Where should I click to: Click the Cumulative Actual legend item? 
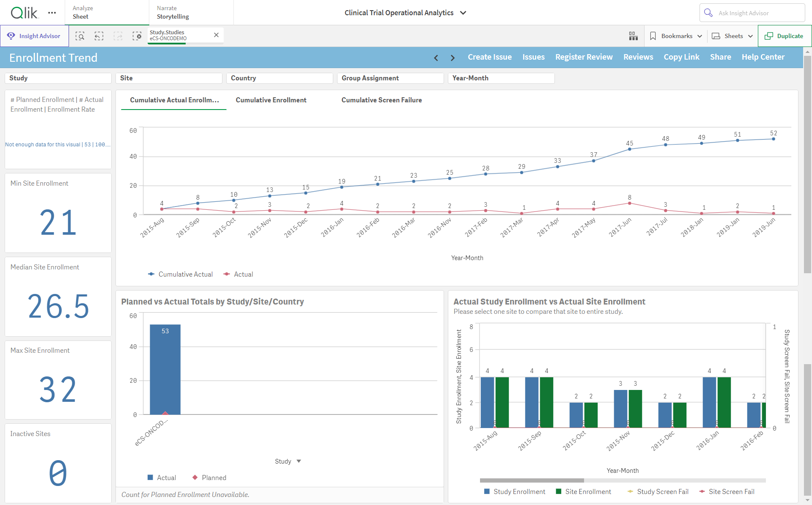181,274
